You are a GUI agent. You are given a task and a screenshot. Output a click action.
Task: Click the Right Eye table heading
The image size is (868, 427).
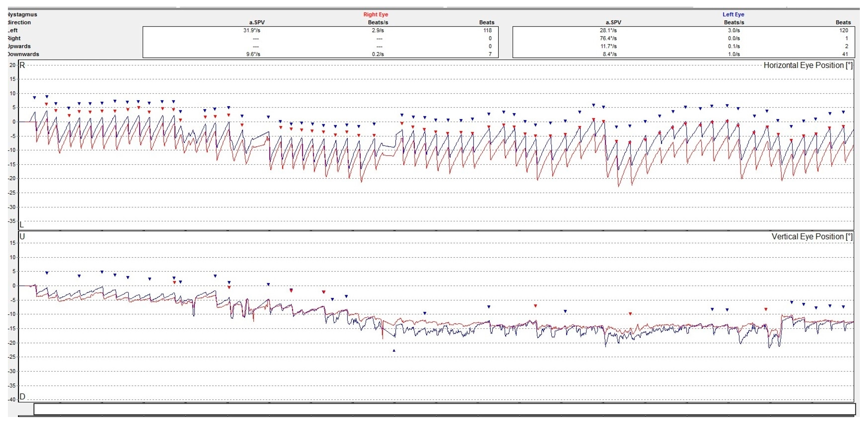(x=375, y=15)
